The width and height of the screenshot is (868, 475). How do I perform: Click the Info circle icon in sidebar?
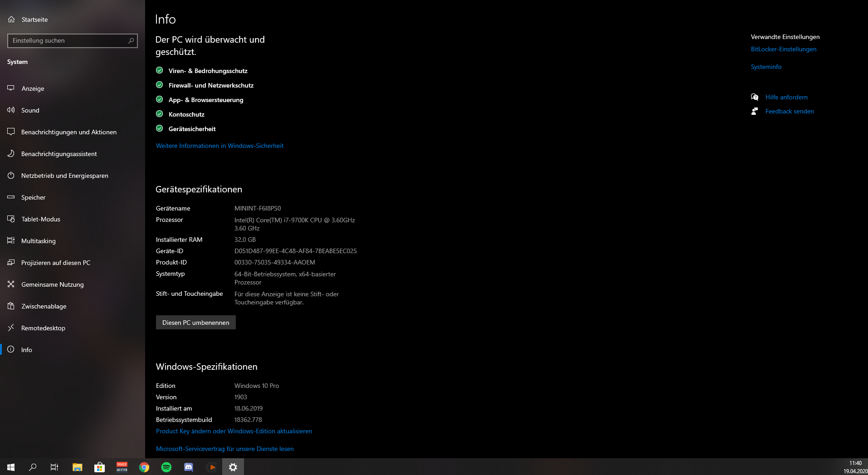pos(11,349)
